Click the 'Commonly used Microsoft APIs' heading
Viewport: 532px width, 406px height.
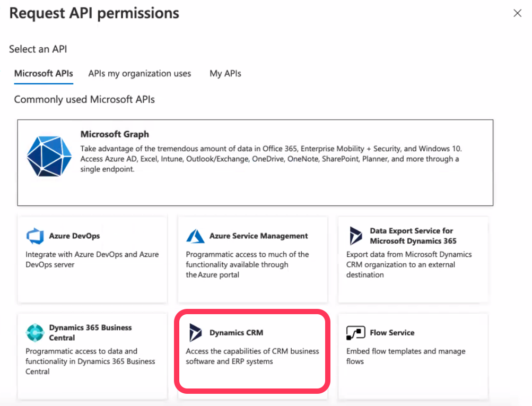click(84, 99)
